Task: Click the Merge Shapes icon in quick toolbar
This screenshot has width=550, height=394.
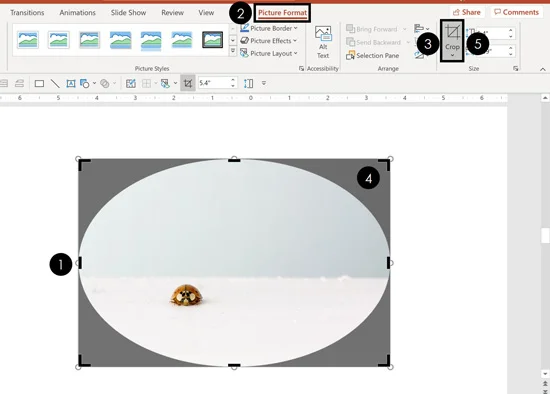Action: (x=105, y=84)
